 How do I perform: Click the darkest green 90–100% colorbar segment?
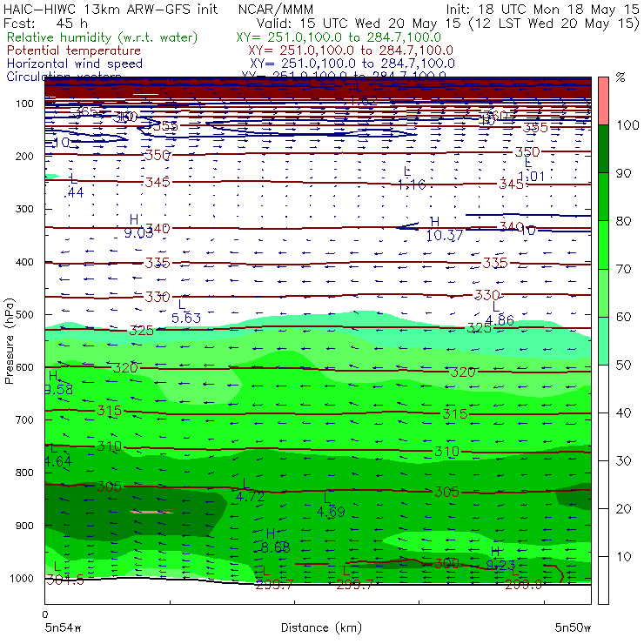603,149
